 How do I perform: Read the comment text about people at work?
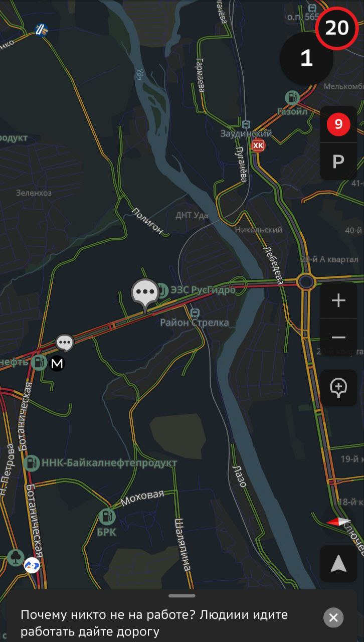[154, 623]
